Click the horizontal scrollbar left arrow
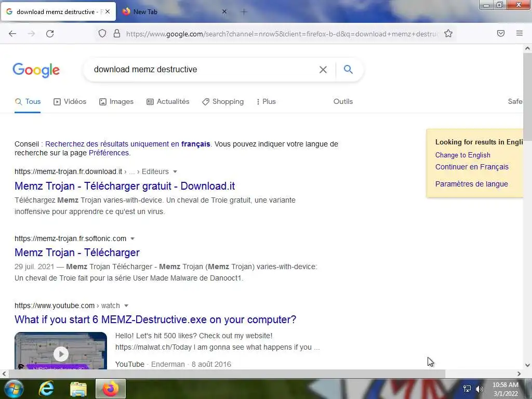532x399 pixels. coord(4,374)
